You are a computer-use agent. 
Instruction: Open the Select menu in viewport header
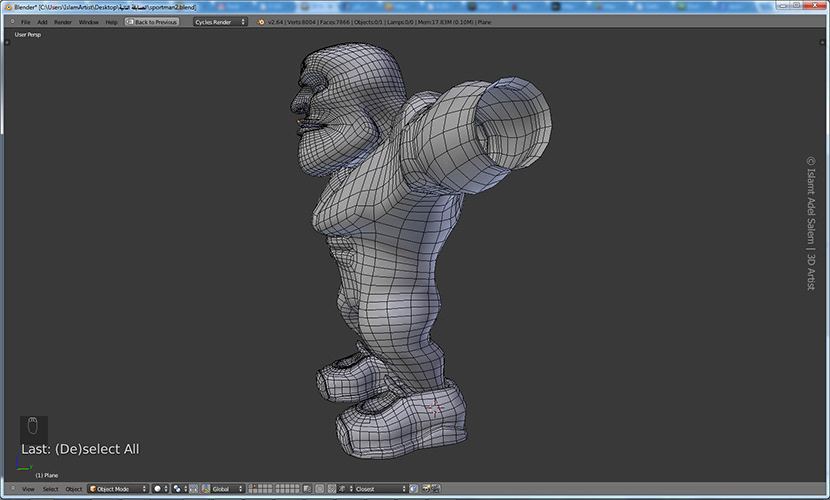tap(50, 489)
